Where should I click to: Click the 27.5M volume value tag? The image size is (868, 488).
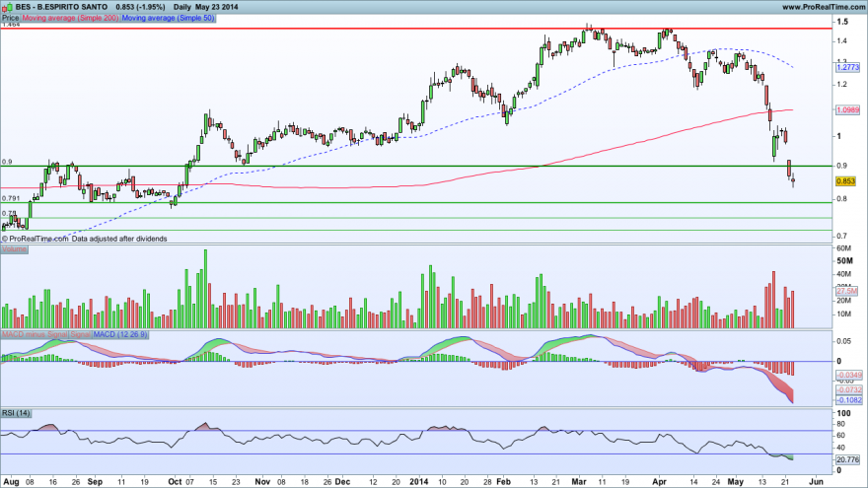click(x=847, y=291)
